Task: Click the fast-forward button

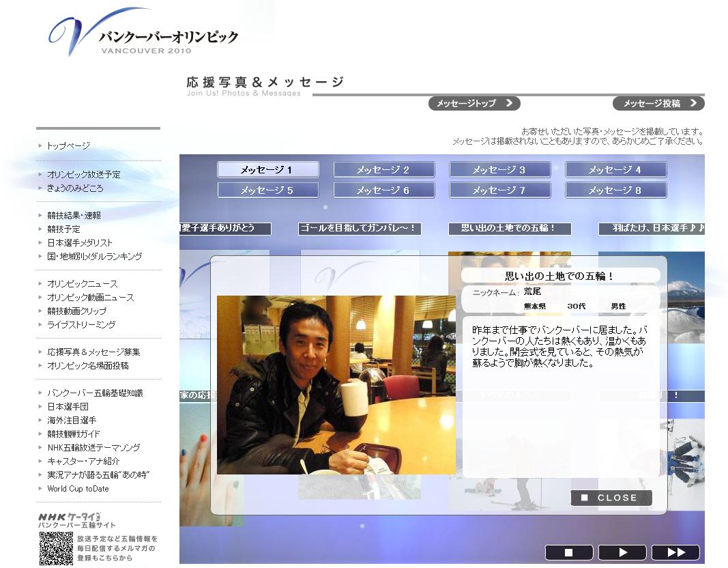Action: 675,552
